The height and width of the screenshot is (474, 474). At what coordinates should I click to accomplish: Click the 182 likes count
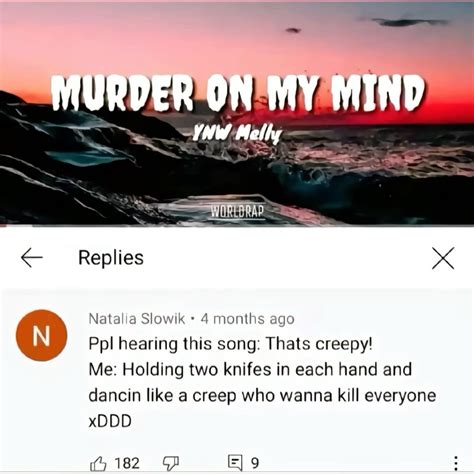click(127, 463)
